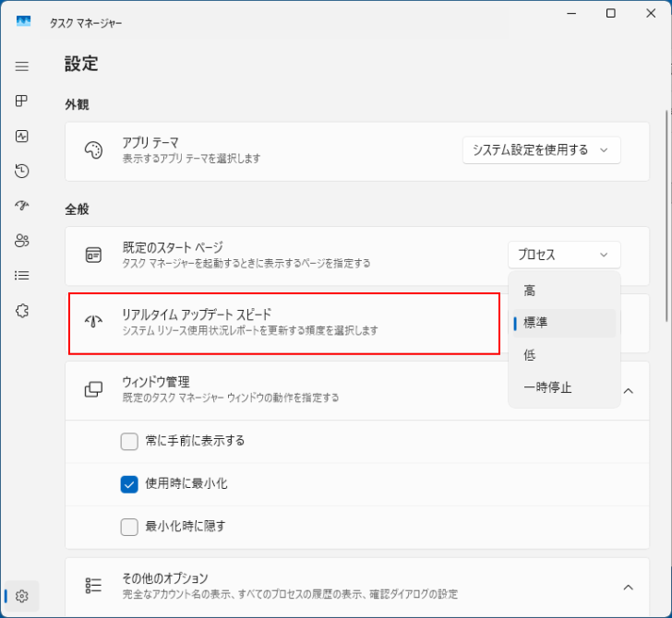Enable 最小化時に隠す checkbox

pos(129,528)
